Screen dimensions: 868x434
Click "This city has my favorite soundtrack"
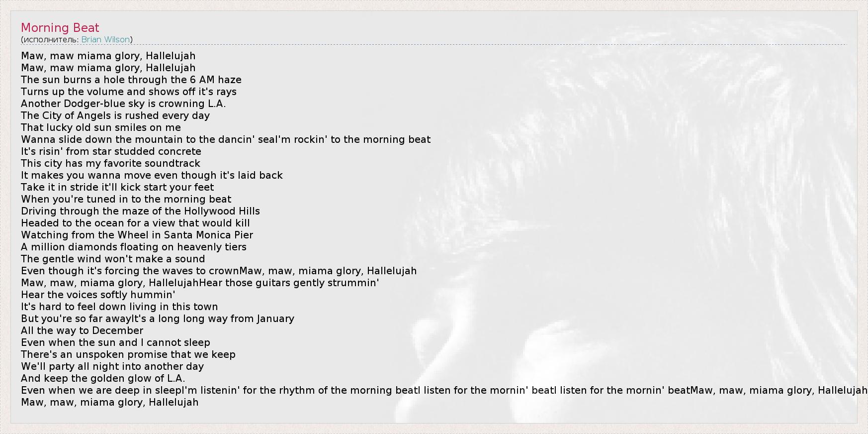110,163
